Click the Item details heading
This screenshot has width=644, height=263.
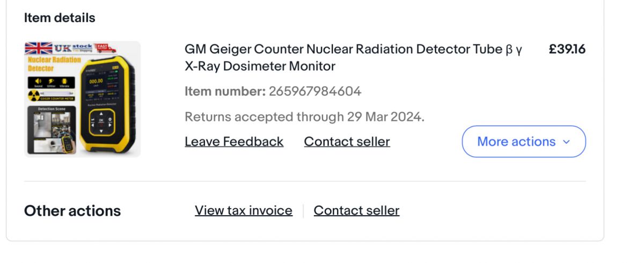60,18
